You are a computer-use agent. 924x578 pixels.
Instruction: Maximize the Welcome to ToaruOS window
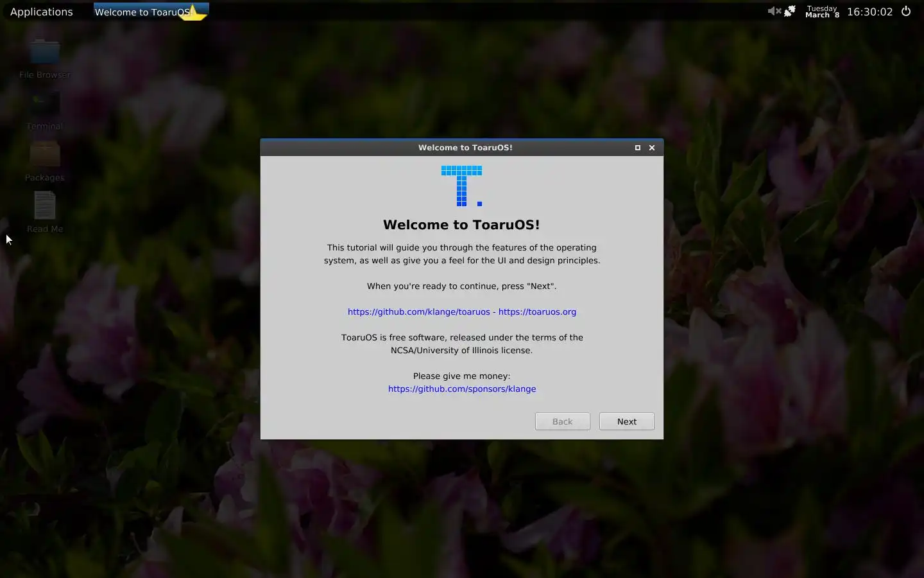(638, 148)
